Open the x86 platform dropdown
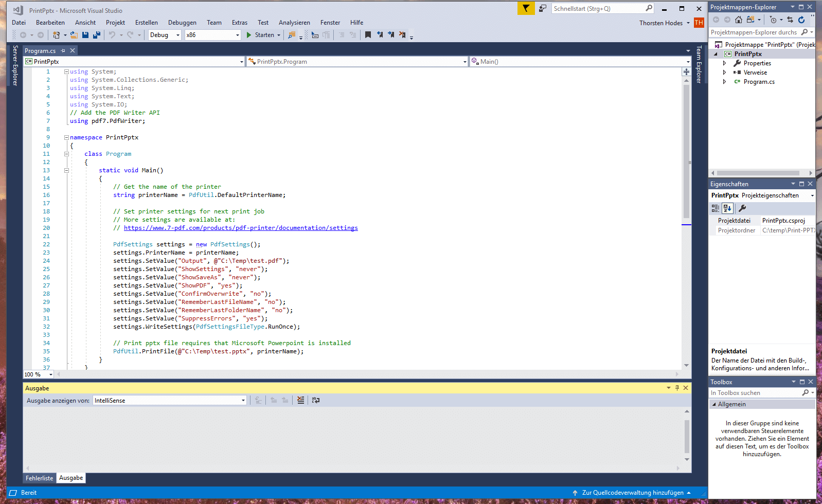The height and width of the screenshot is (504, 822). 213,35
